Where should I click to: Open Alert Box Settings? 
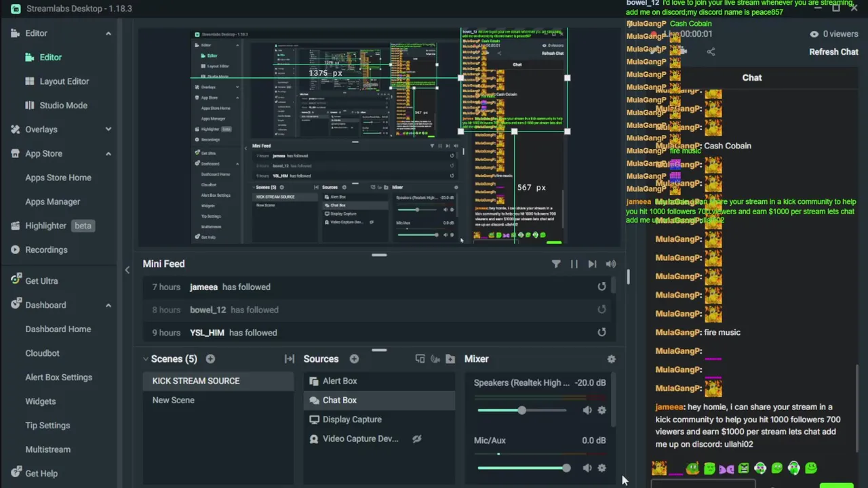(x=59, y=377)
